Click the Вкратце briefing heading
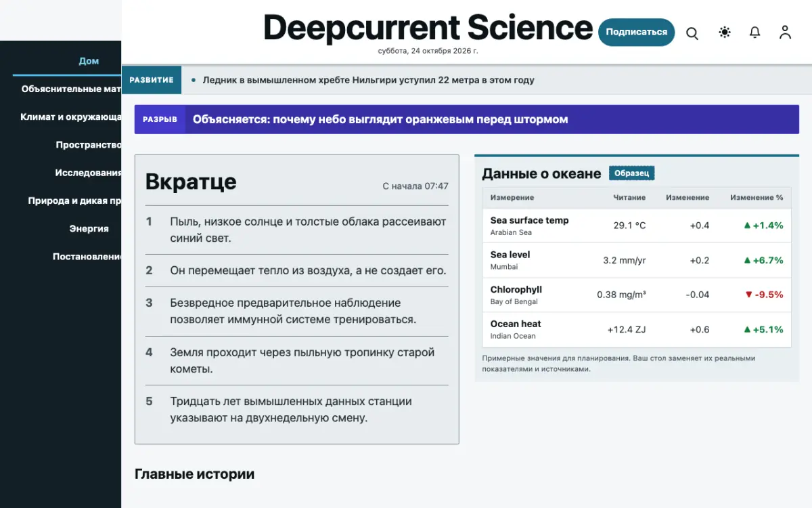812x508 pixels. [x=191, y=182]
